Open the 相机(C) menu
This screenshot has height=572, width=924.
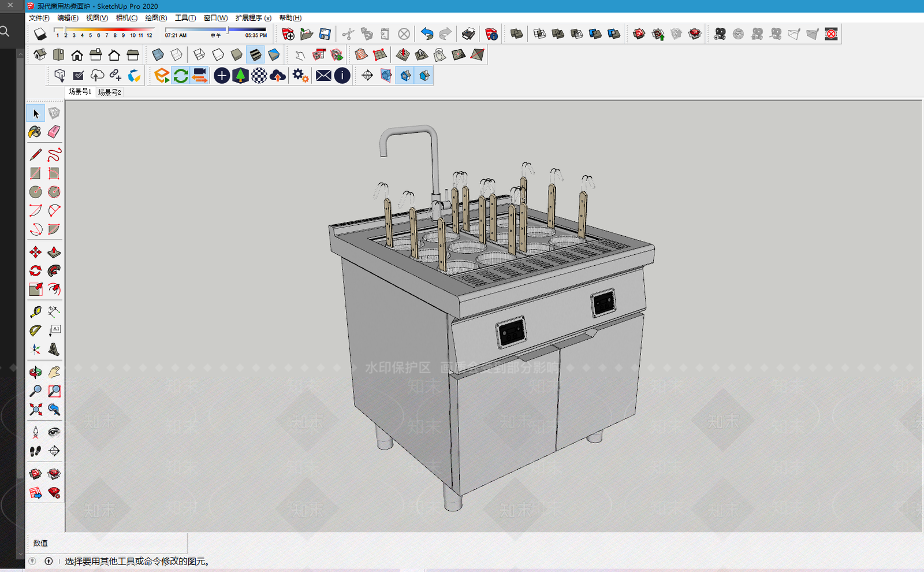coord(126,18)
